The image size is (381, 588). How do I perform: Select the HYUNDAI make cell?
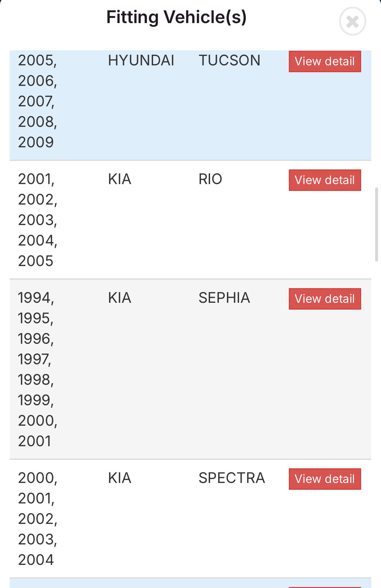coord(141,60)
